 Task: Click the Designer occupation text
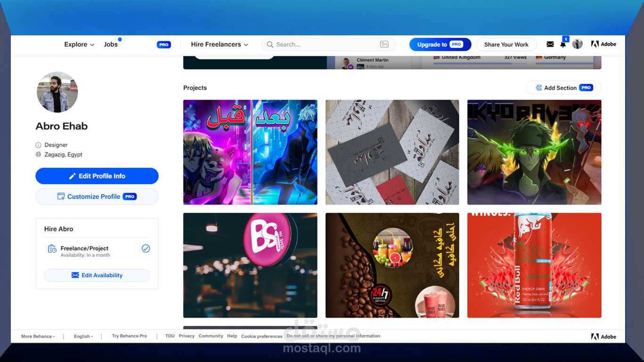(56, 145)
